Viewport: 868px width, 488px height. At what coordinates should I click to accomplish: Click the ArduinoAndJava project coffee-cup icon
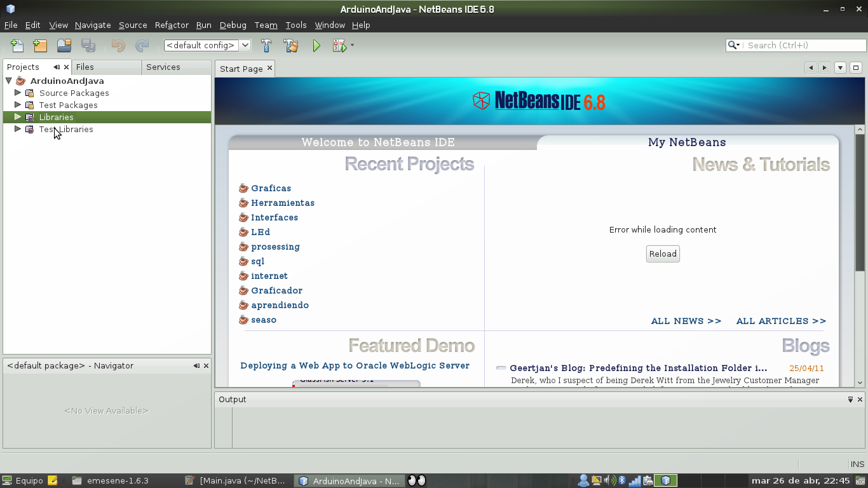pos(21,81)
